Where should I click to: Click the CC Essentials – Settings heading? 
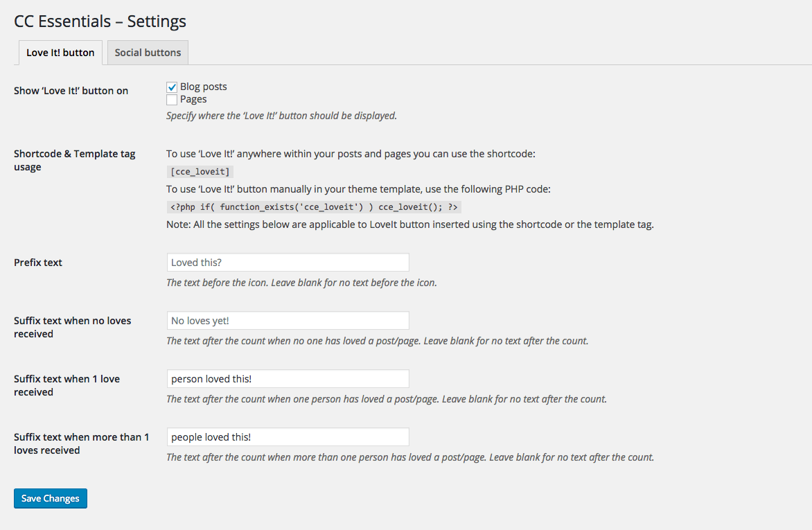tap(100, 21)
